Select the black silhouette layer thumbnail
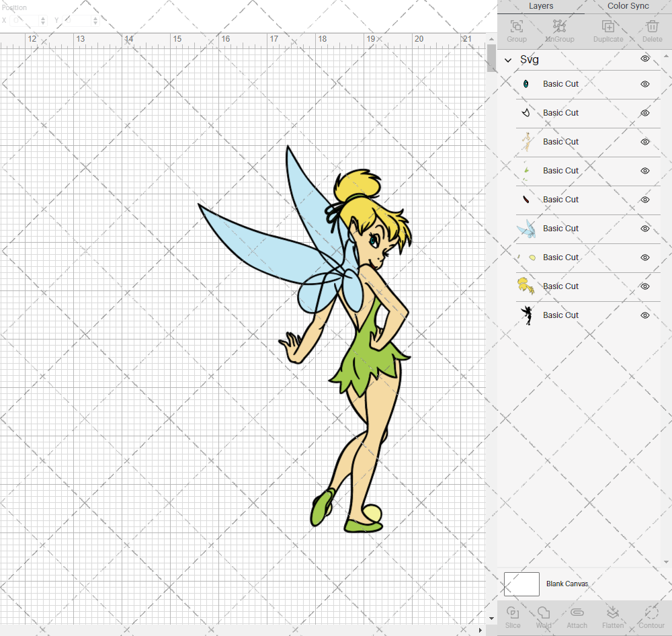The height and width of the screenshot is (636, 672). [527, 315]
